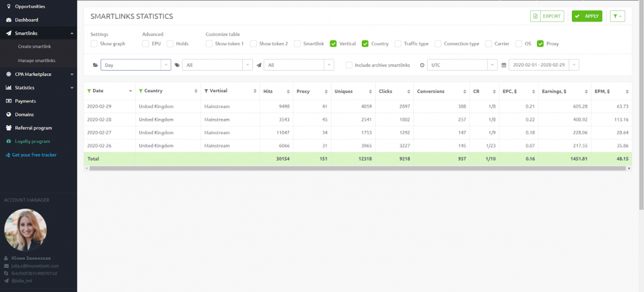Open Domains page in sidebar
Image resolution: width=644 pixels, height=292 pixels.
[24, 114]
